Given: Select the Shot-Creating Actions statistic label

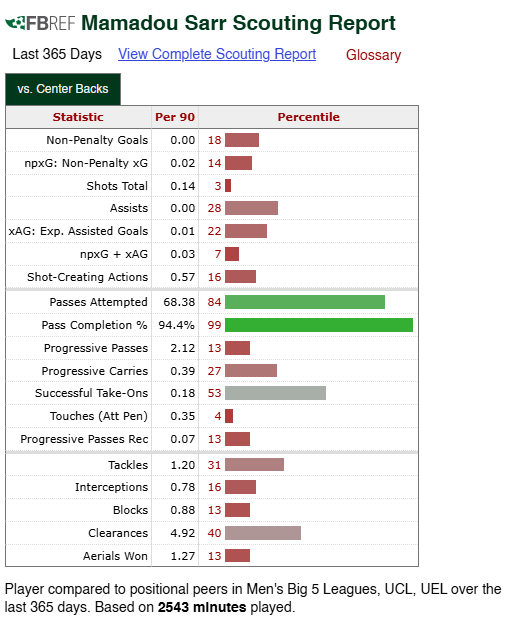Looking at the screenshot, I should [88, 277].
